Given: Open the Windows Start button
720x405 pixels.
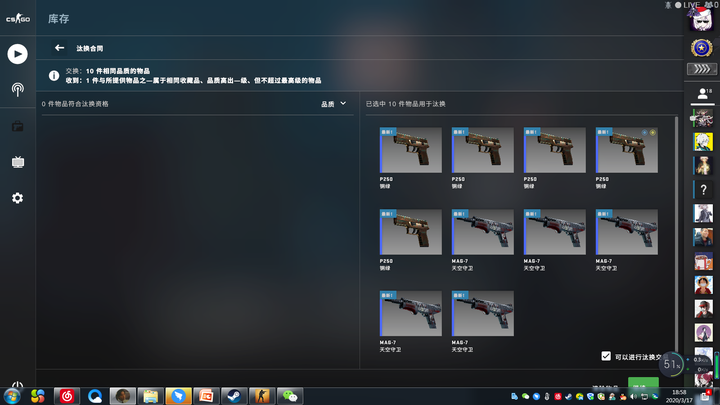Looking at the screenshot, I should point(12,396).
